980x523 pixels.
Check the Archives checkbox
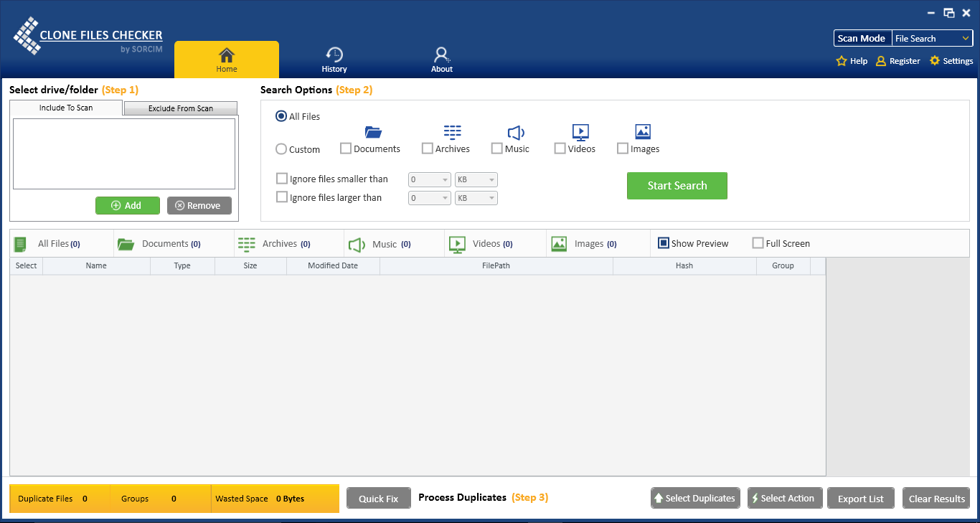428,149
